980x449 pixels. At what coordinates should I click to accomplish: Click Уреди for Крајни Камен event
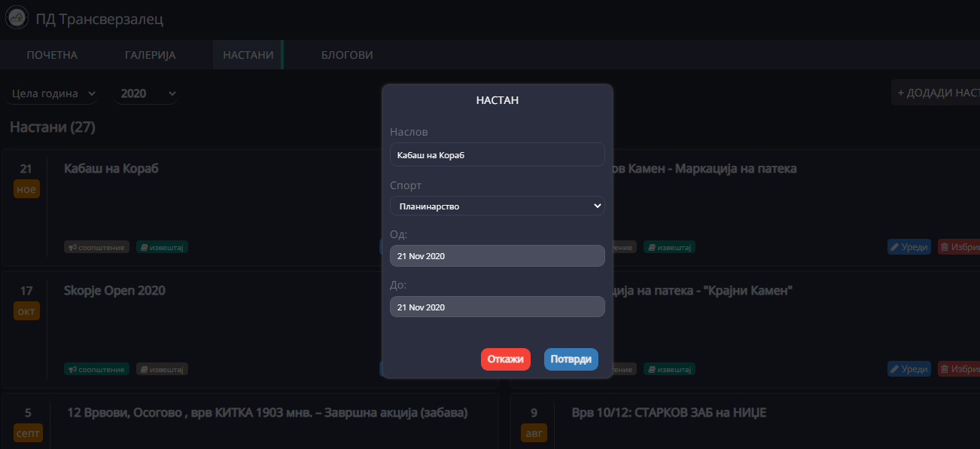[909, 369]
